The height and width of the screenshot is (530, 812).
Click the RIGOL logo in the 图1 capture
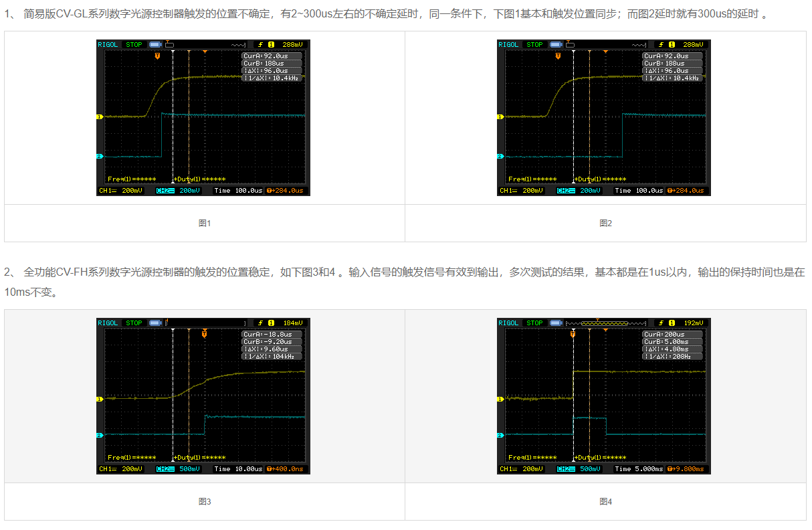(108, 45)
